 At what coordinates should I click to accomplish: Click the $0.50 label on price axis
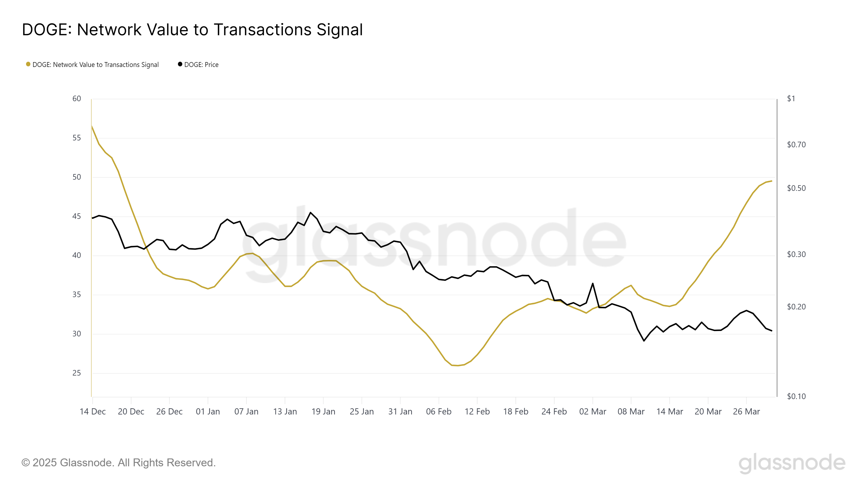pyautogui.click(x=797, y=188)
